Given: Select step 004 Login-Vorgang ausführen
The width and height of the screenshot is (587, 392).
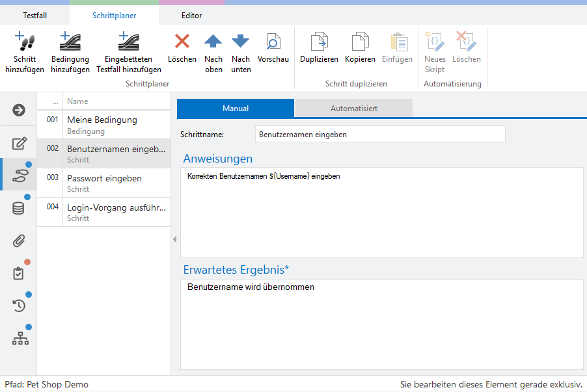Looking at the screenshot, I should (104, 212).
